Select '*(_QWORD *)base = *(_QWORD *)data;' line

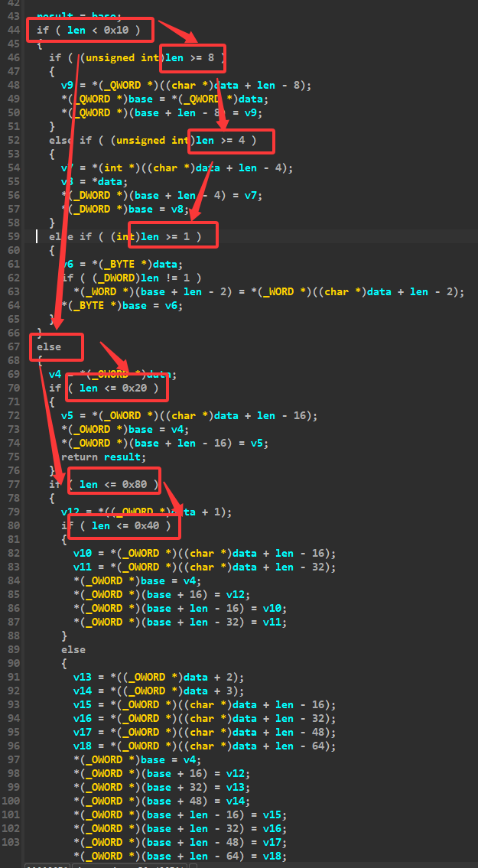tap(164, 99)
